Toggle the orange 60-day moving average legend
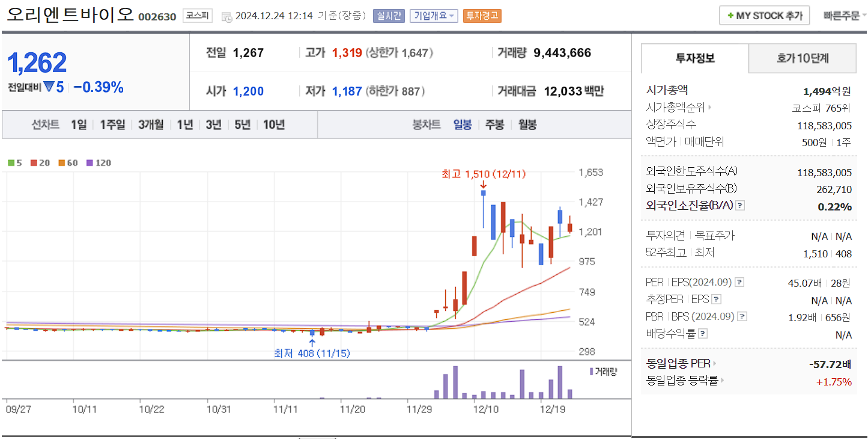This screenshot has width=868, height=439. pyautogui.click(x=61, y=162)
